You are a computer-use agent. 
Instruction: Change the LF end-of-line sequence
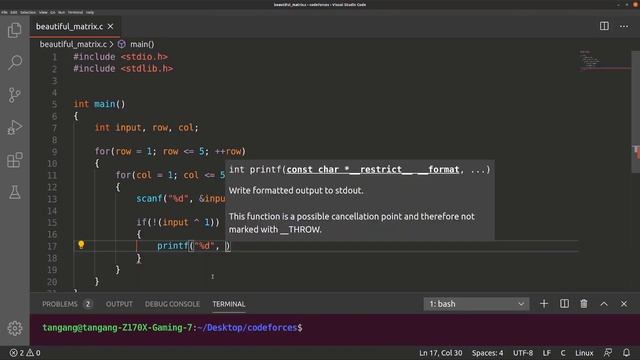[x=547, y=353]
